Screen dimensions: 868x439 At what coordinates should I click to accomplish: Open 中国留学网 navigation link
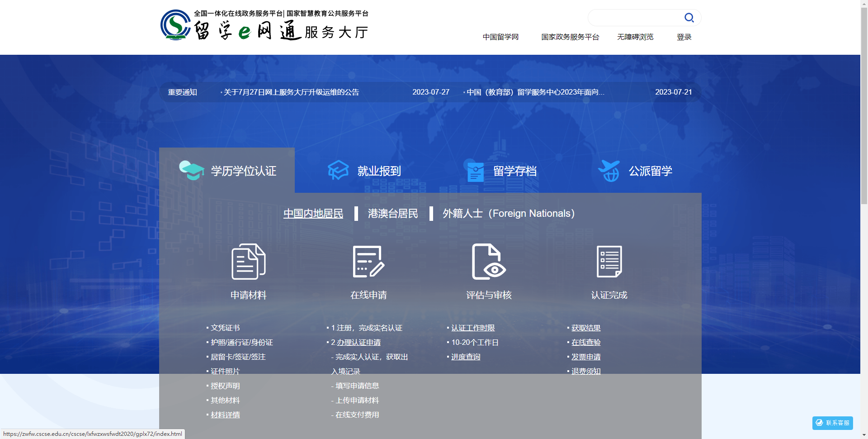coord(500,37)
